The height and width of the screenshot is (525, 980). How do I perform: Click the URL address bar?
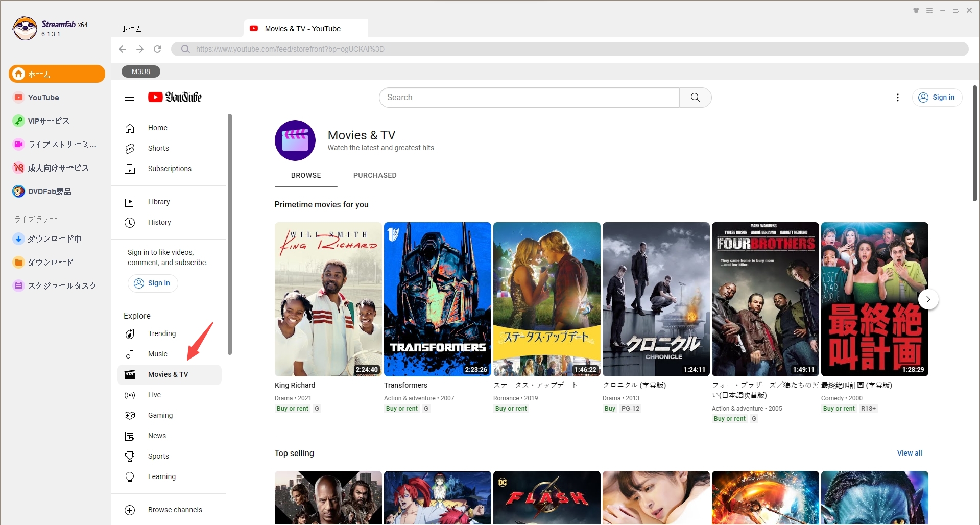point(570,49)
